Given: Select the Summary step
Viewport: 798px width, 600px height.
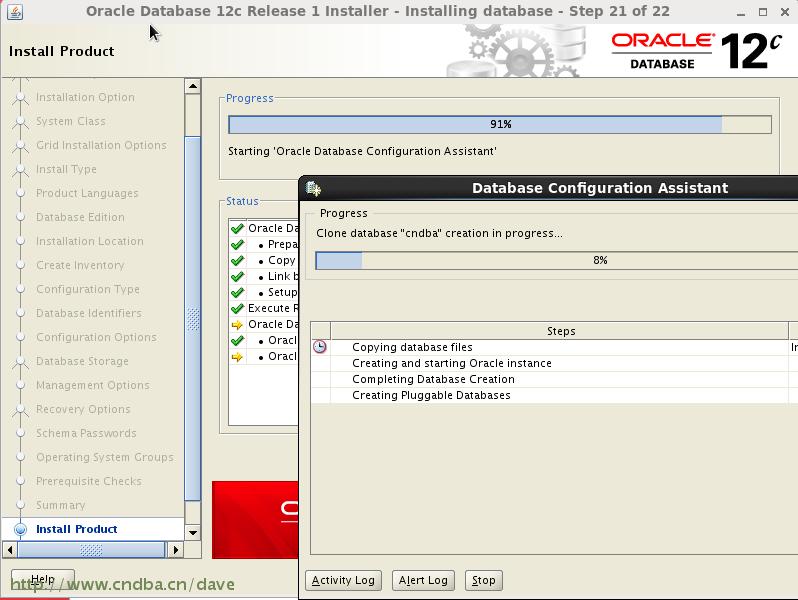Looking at the screenshot, I should [x=61, y=505].
